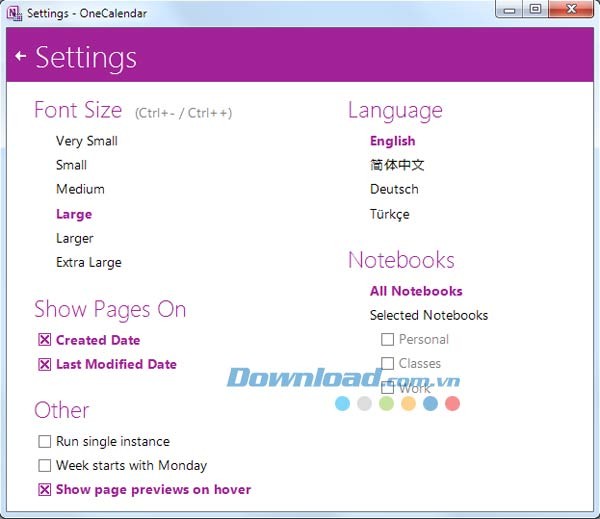Check the Classes notebook checkbox
Viewport: 600px width, 519px height.
pyautogui.click(x=388, y=364)
